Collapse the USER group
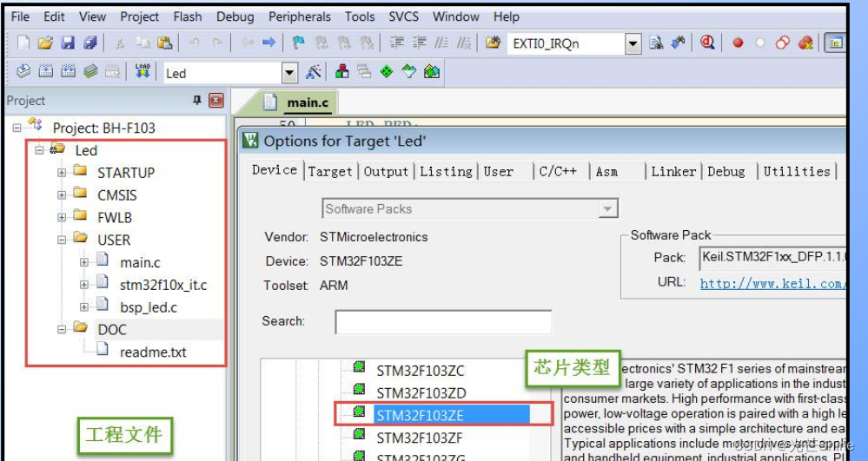Viewport: 868px width, 461px height. click(62, 240)
